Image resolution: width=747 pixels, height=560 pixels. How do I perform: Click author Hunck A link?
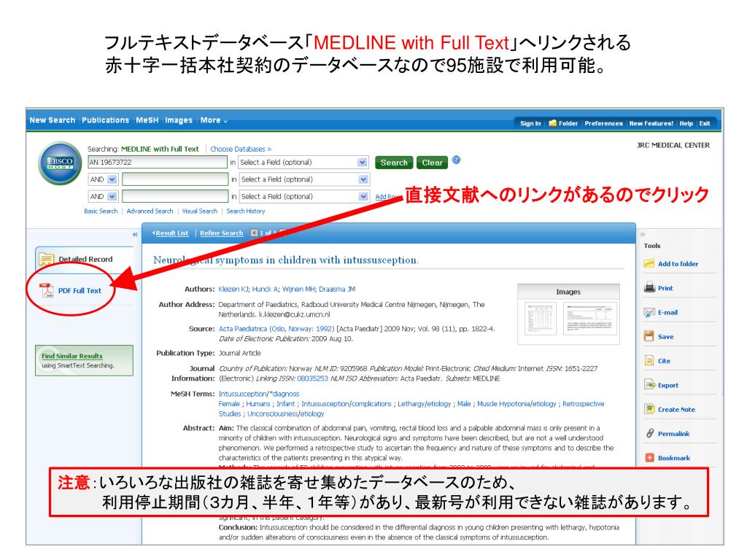[x=266, y=289]
